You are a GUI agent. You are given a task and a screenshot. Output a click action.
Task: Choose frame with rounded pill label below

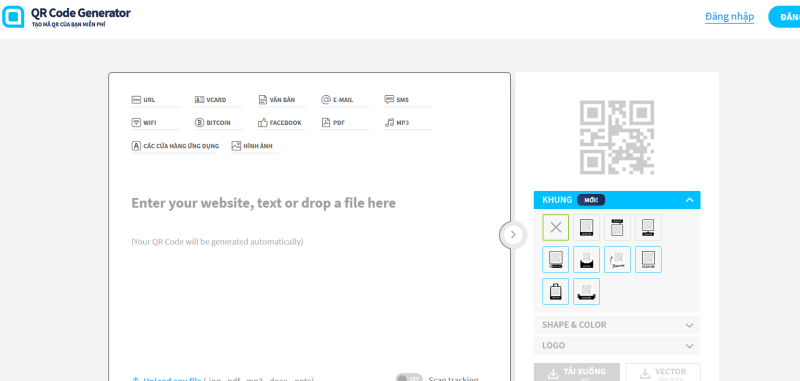[x=556, y=260]
